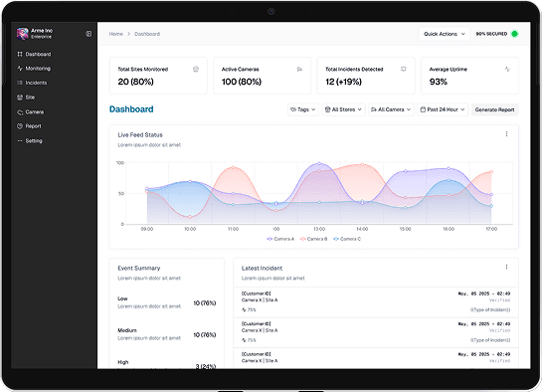Click Camera C data point at 16:00
Screen dimensions: 542x392
449,180
